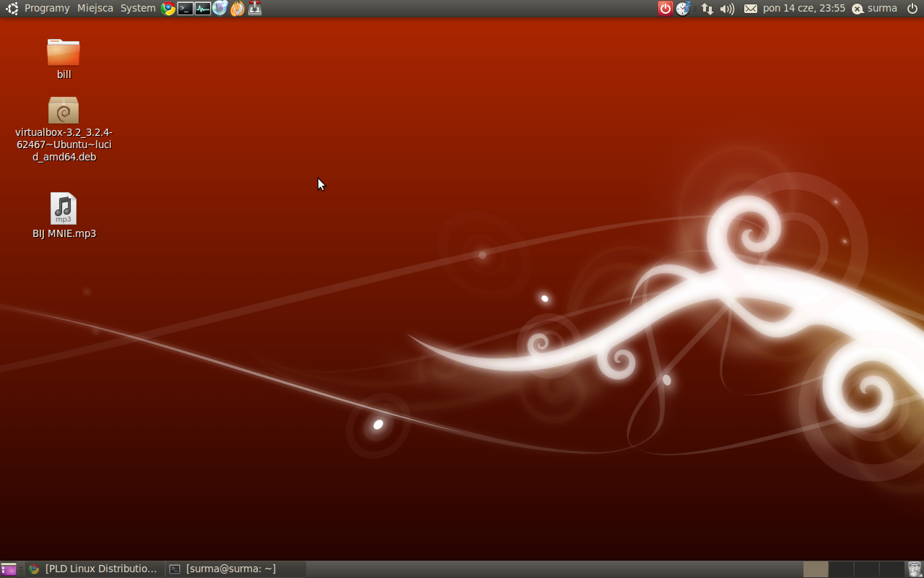Click the red power button applet
Image resolution: width=924 pixels, height=578 pixels.
[x=666, y=9]
